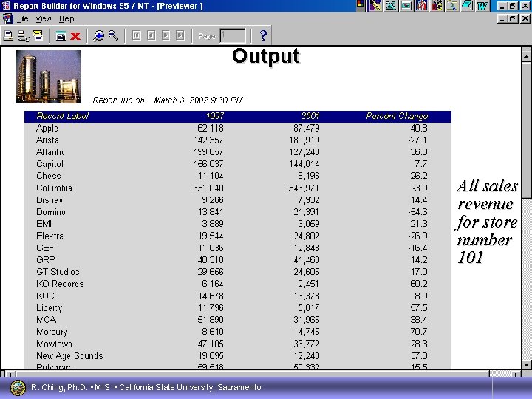Select the Mercury record label
This screenshot has width=532, height=399.
coord(52,332)
